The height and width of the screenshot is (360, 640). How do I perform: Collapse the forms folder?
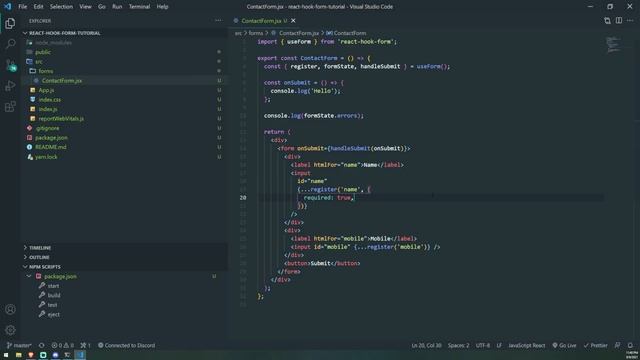45,71
